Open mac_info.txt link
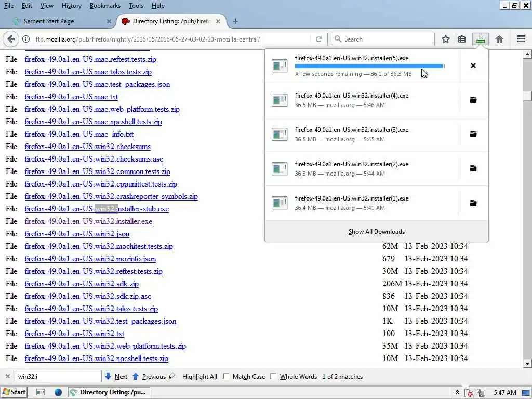Viewport: 532px width, 399px height. 79,134
